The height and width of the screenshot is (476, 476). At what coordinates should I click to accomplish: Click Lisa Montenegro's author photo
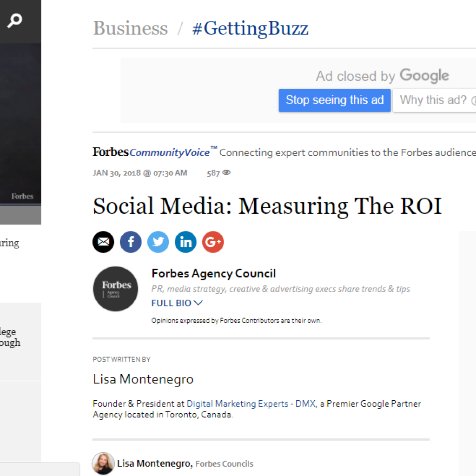pos(103,463)
